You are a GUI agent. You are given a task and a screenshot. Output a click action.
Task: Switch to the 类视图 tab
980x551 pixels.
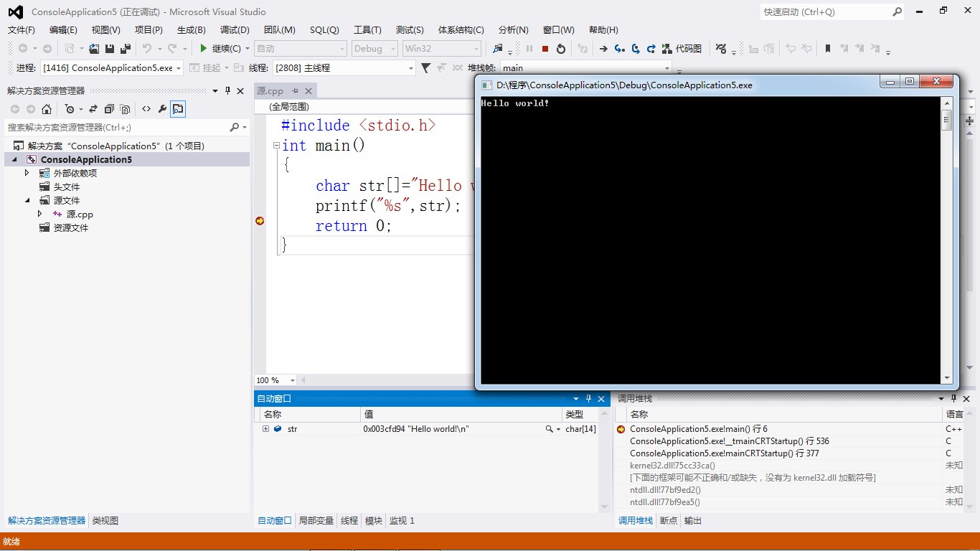click(x=105, y=521)
